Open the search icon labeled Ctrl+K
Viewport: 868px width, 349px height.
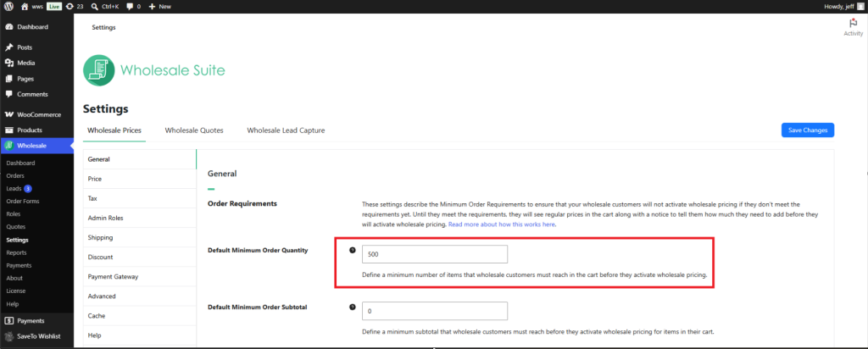95,7
